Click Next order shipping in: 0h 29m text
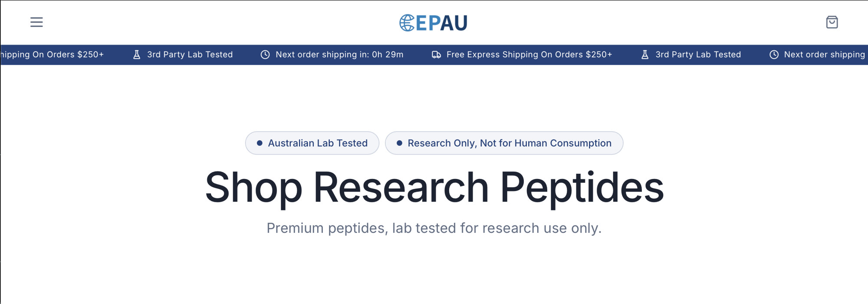This screenshot has height=304, width=868. coord(339,55)
